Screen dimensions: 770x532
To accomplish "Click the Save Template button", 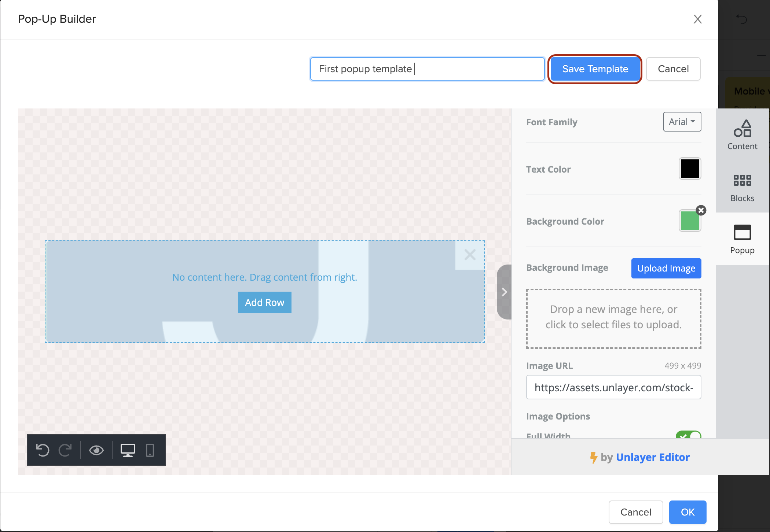I will click(595, 69).
